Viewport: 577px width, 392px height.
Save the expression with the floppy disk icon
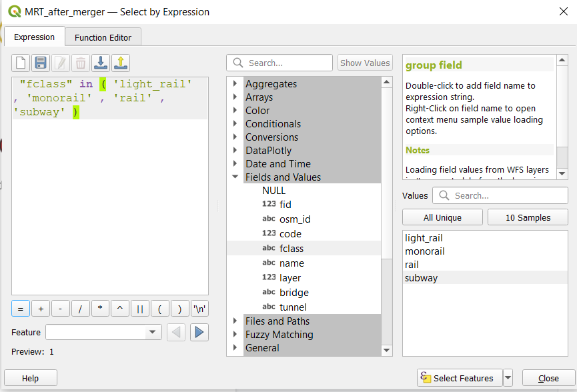[41, 63]
